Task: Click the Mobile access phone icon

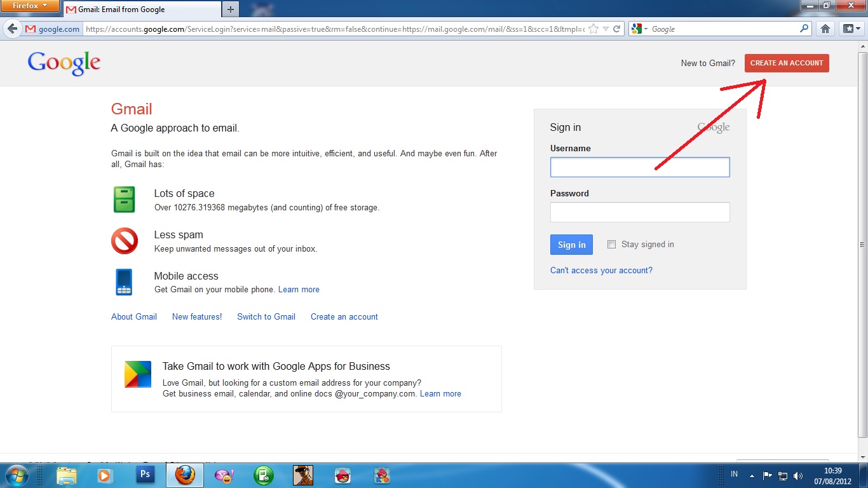Action: (124, 282)
